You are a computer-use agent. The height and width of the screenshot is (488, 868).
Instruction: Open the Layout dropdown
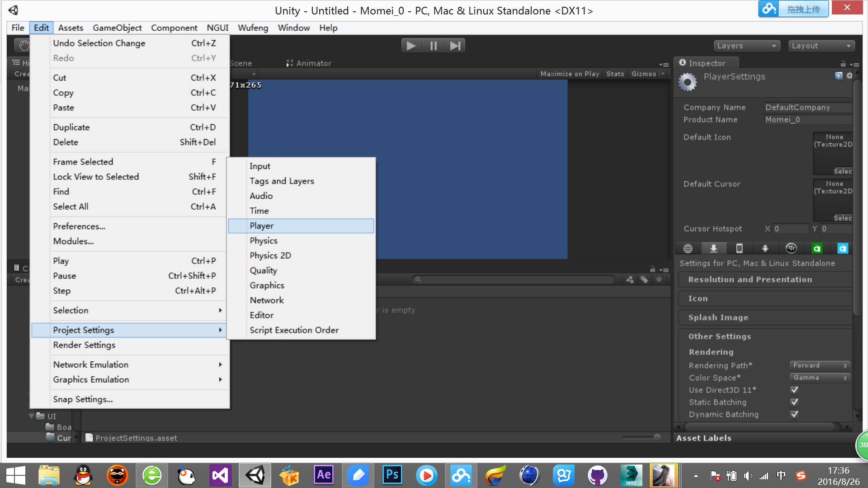coord(821,46)
